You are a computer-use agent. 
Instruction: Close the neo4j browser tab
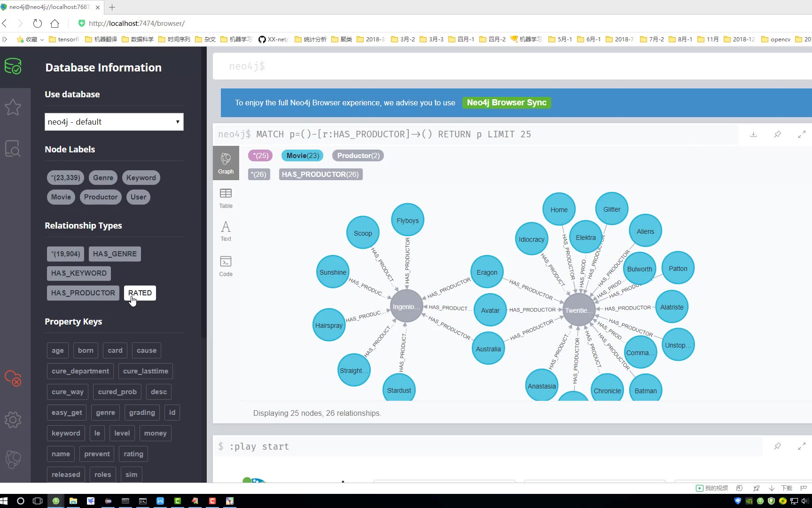tap(97, 7)
